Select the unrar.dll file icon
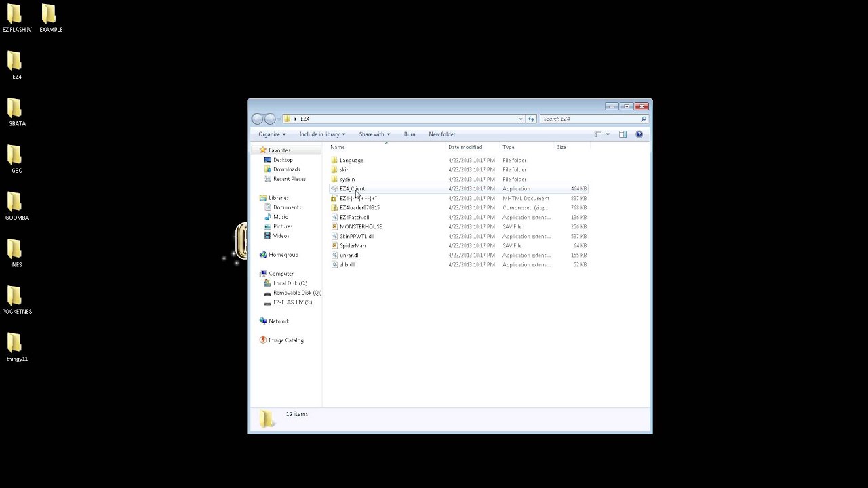Image resolution: width=868 pixels, height=488 pixels. [334, 256]
